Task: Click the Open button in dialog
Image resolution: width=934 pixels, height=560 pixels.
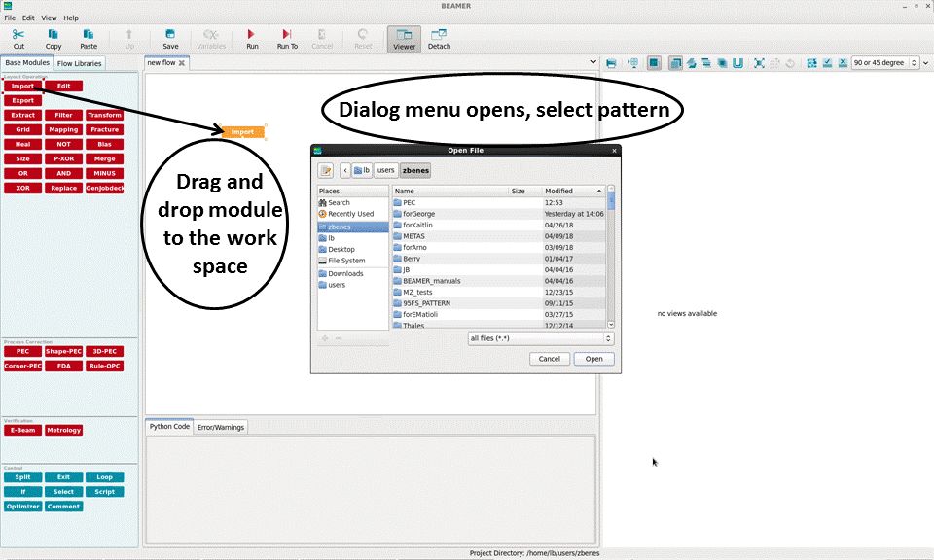Action: [x=593, y=359]
